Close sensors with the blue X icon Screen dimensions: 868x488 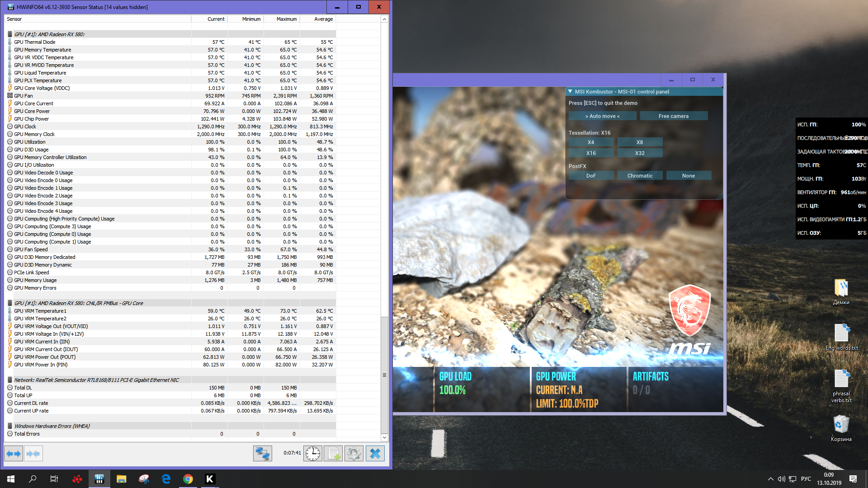[375, 453]
